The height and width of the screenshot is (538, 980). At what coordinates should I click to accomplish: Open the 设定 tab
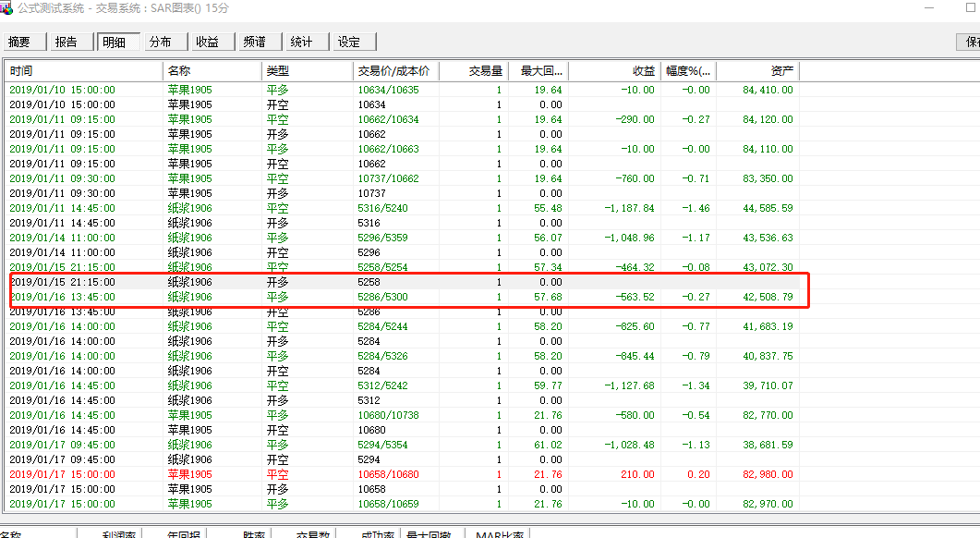[x=349, y=42]
